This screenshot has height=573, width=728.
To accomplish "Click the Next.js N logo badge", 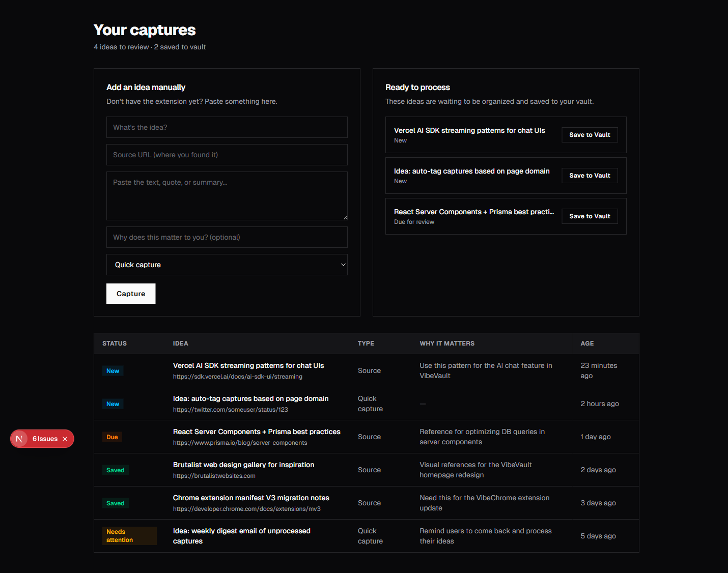I will click(x=19, y=439).
